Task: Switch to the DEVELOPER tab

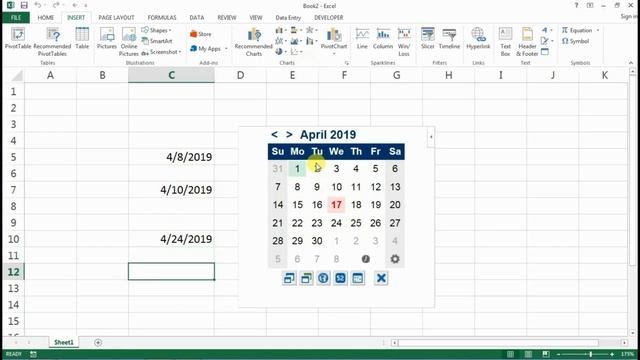Action: click(x=329, y=18)
